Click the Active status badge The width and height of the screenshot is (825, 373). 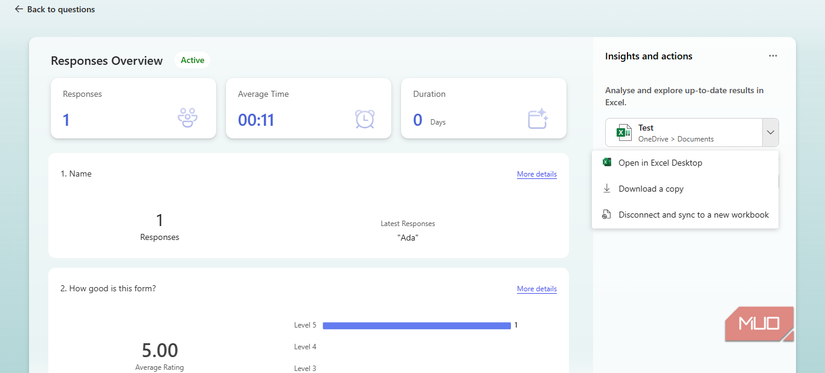[x=193, y=60]
